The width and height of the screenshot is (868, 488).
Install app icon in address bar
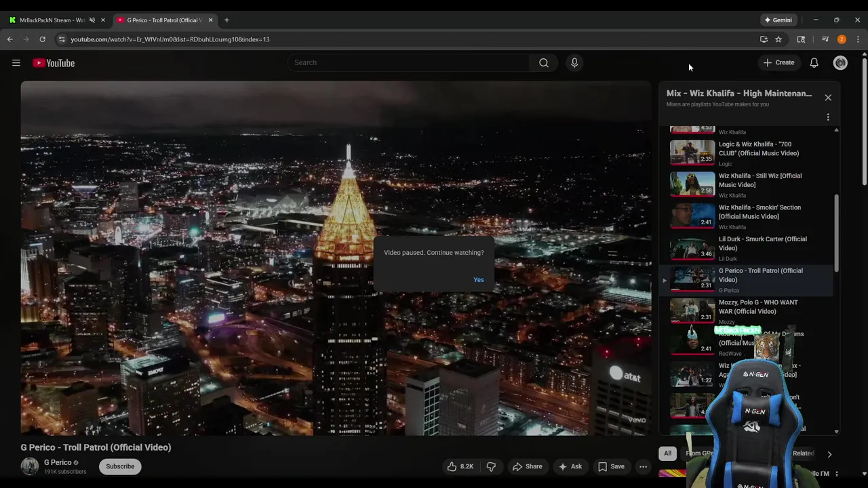click(x=764, y=39)
